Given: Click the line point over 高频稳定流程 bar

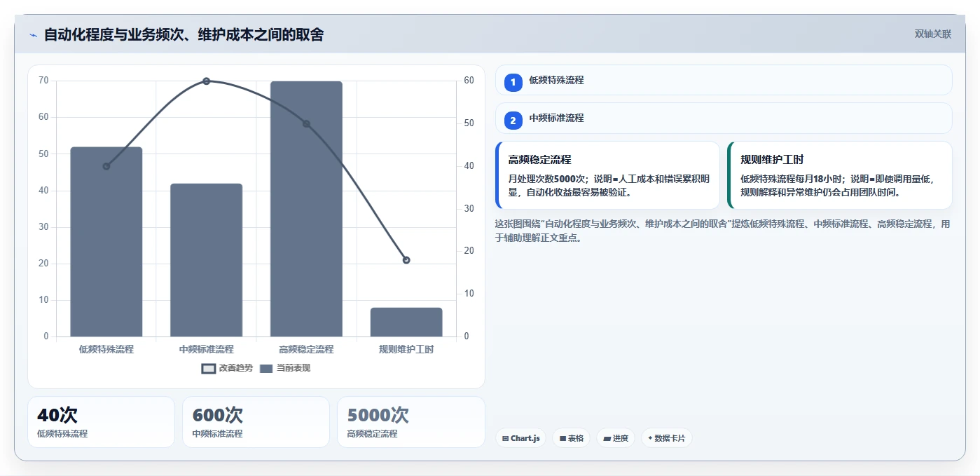Looking at the screenshot, I should point(306,124).
